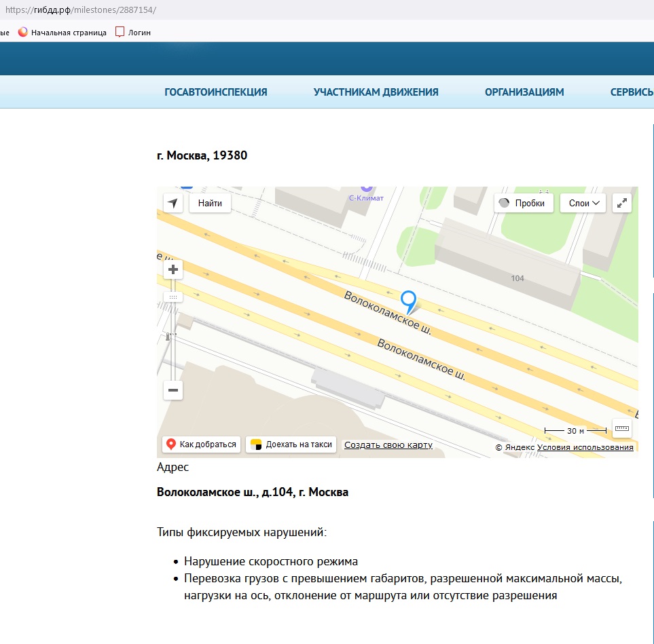
Task: Click the Как добраться button
Action: [201, 444]
